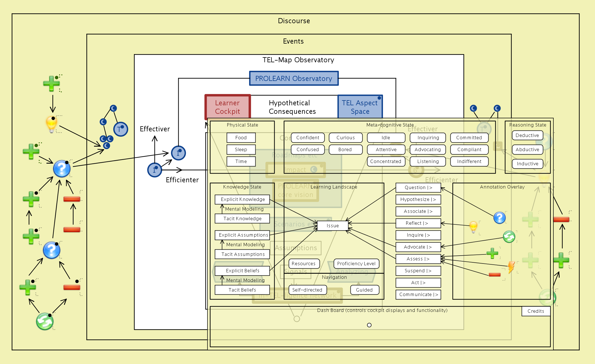The height and width of the screenshot is (364, 595).
Task: Click the Credits button
Action: [536, 311]
